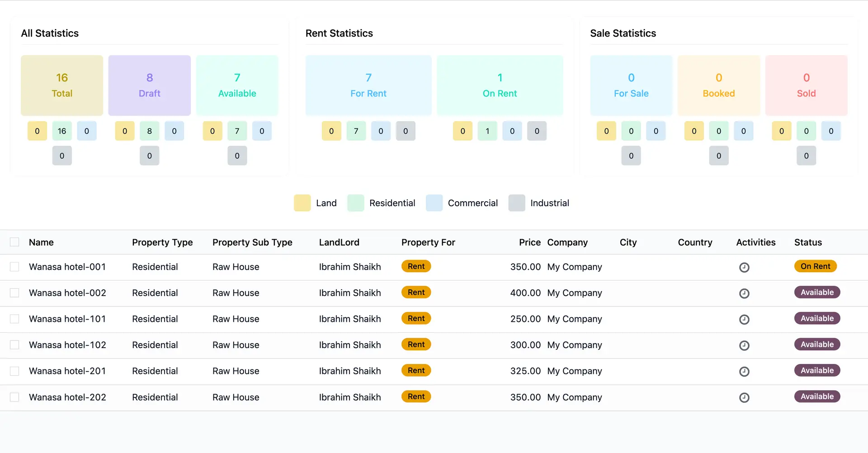Open the Draft properties statistics card
This screenshot has width=868, height=453.
[x=149, y=85]
